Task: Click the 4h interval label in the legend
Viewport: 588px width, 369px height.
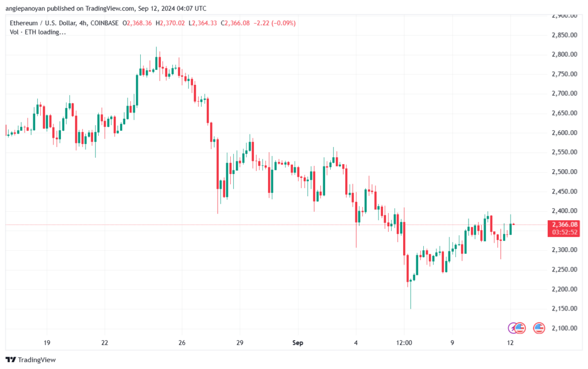Action: point(83,23)
